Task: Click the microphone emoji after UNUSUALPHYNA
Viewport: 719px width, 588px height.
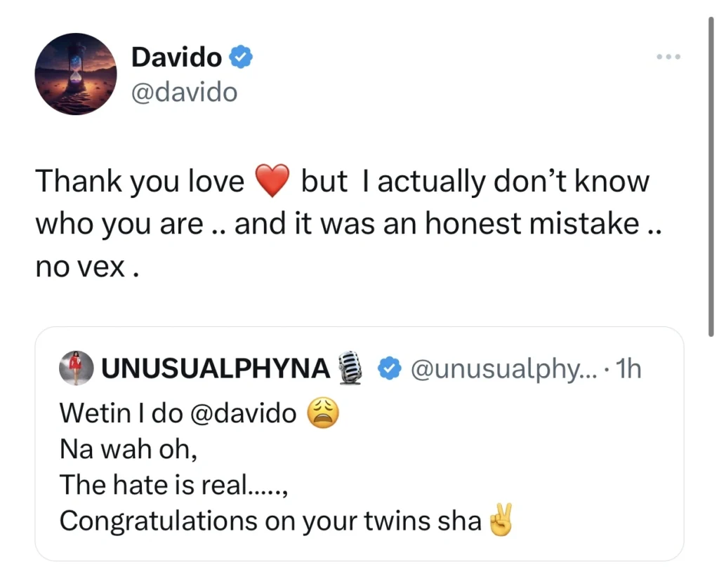Action: 350,368
